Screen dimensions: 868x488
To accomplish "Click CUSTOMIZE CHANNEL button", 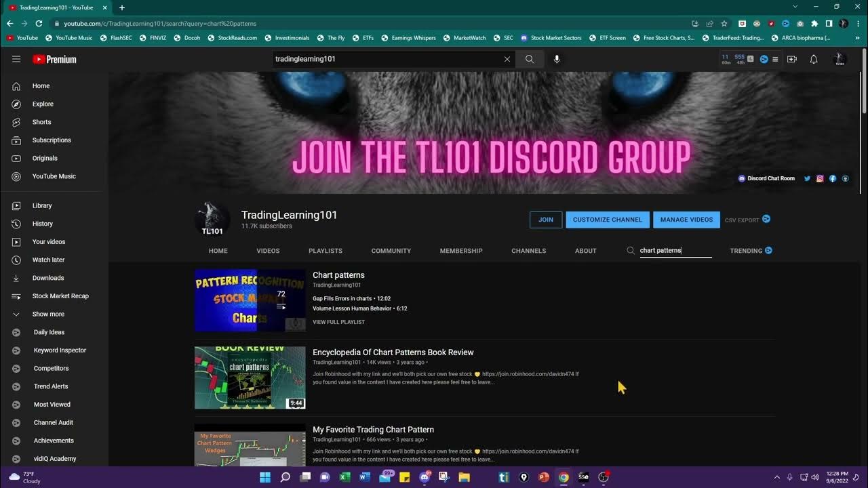I will click(608, 220).
